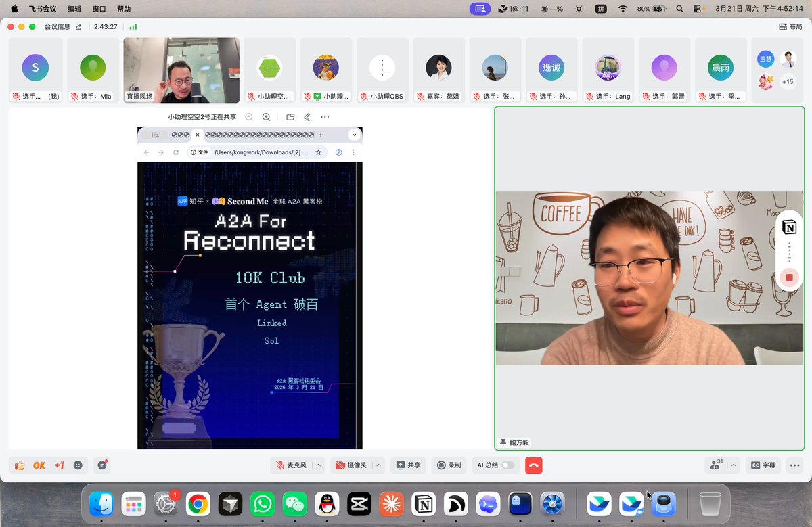The image size is (812, 527).
Task: Select participant 嘉宾：花姐 tile
Action: pos(438,70)
